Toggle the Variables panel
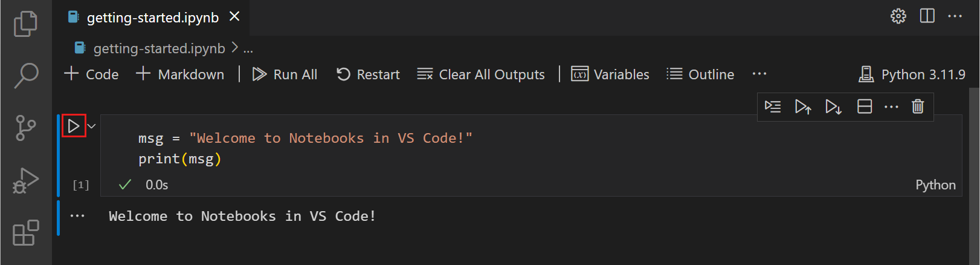 click(610, 74)
